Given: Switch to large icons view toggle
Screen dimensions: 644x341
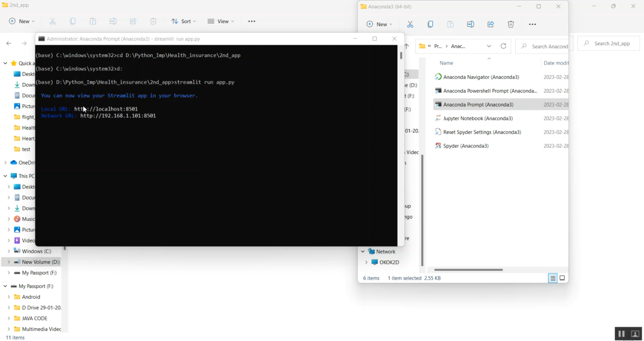Looking at the screenshot, I should pyautogui.click(x=562, y=278).
